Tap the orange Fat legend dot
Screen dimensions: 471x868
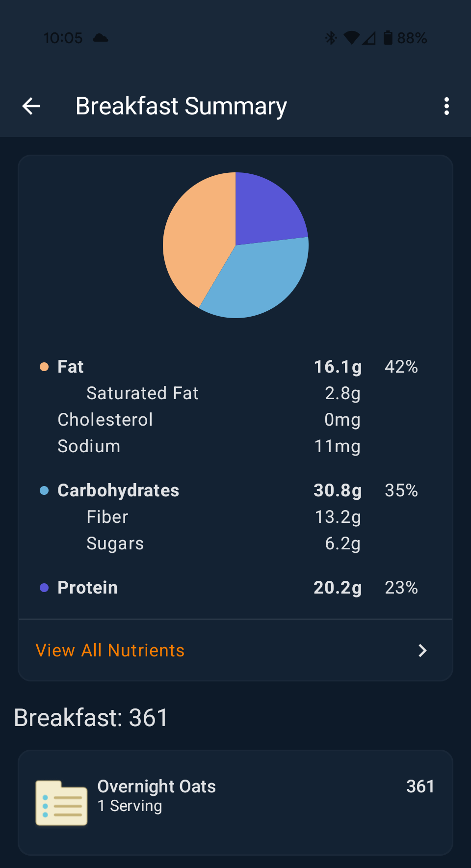[44, 367]
